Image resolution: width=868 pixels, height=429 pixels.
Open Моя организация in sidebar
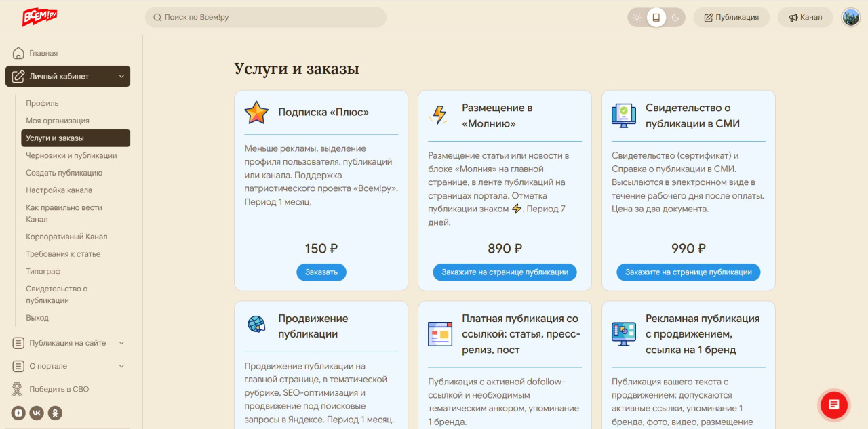58,121
